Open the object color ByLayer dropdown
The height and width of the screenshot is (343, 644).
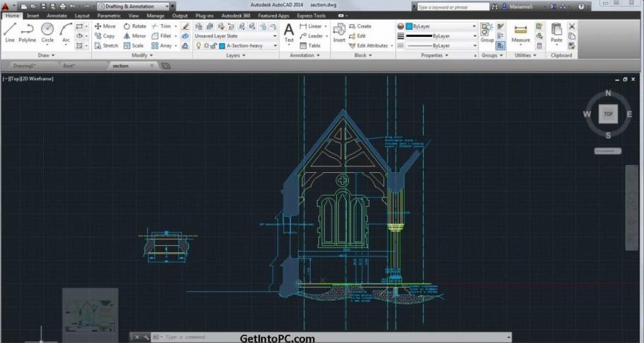point(442,26)
